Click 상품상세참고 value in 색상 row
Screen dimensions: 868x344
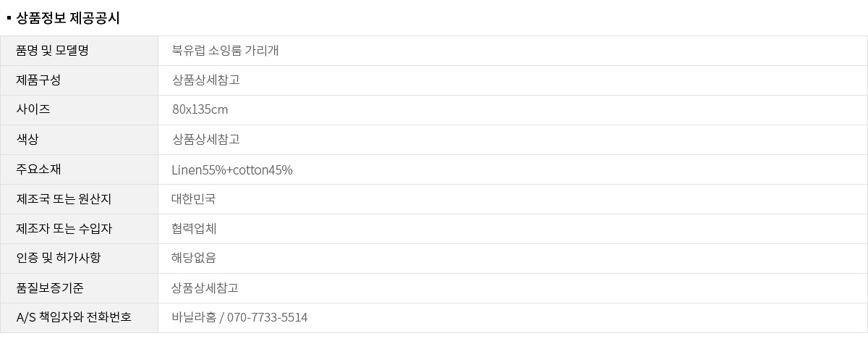click(x=205, y=139)
